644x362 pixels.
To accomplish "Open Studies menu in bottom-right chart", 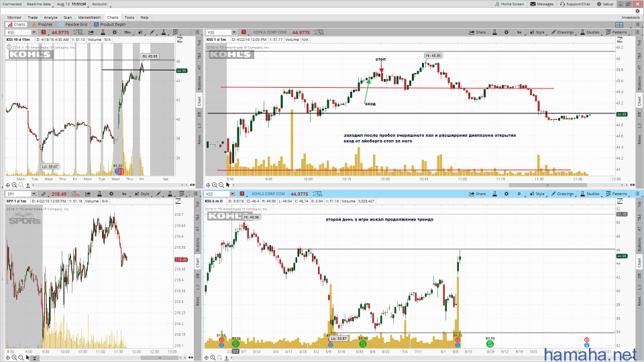I will click(590, 194).
